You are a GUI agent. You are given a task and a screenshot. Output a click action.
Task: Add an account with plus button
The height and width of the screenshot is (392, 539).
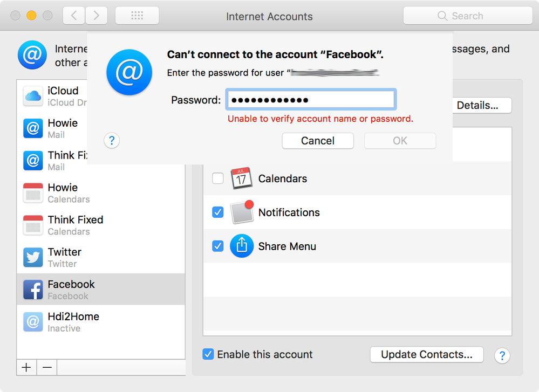26,367
